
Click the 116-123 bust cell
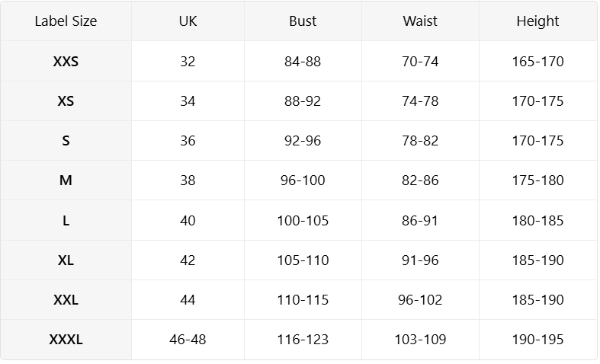(303, 340)
